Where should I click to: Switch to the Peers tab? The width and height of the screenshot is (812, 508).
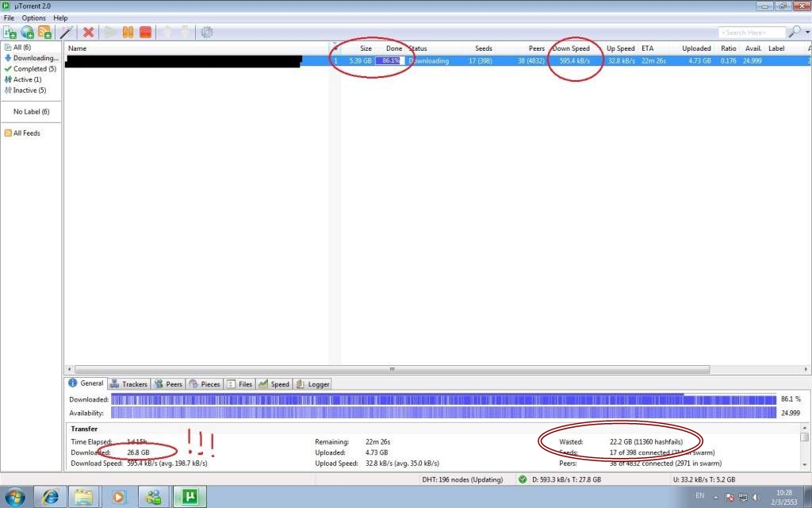[x=168, y=384]
